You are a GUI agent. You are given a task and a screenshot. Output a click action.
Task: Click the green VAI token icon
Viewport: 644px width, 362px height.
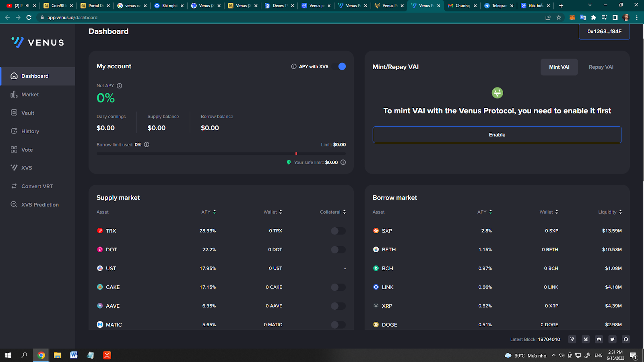(x=497, y=93)
